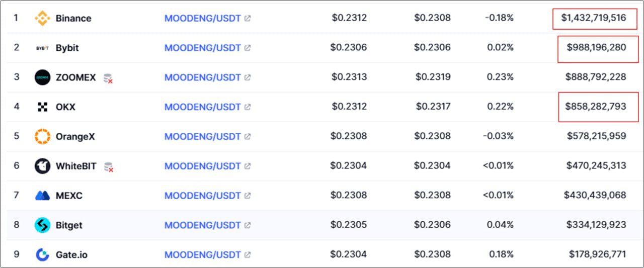Image resolution: width=644 pixels, height=268 pixels.
Task: Select the OrangeX exchange name
Action: [75, 137]
